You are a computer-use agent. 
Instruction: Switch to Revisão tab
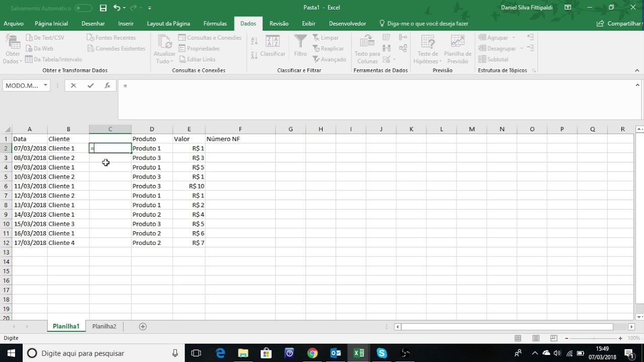[x=279, y=24]
